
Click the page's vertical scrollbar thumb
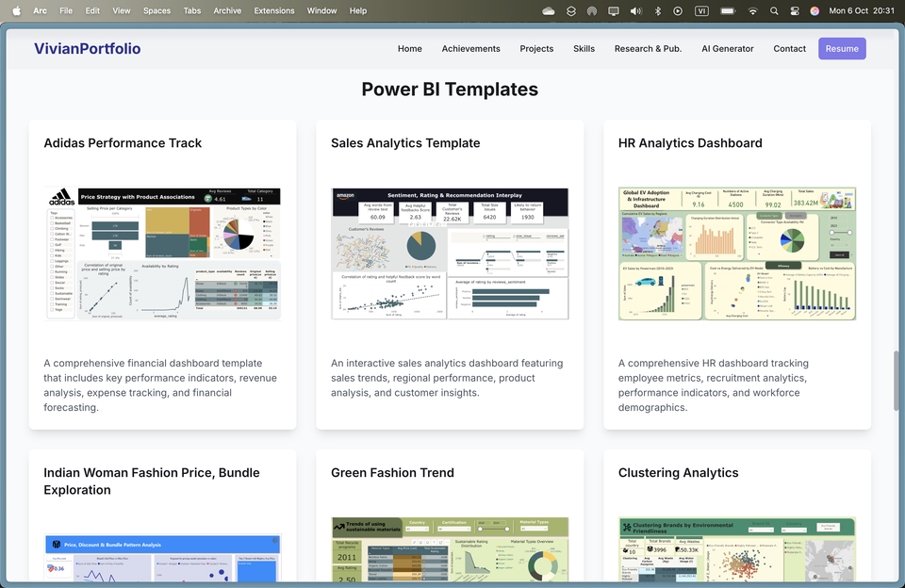tap(897, 381)
